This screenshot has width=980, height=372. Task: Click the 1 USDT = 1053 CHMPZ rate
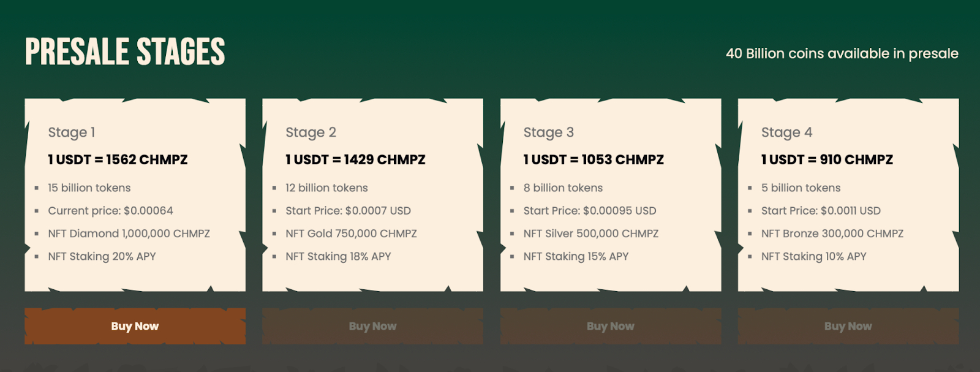pyautogui.click(x=594, y=160)
